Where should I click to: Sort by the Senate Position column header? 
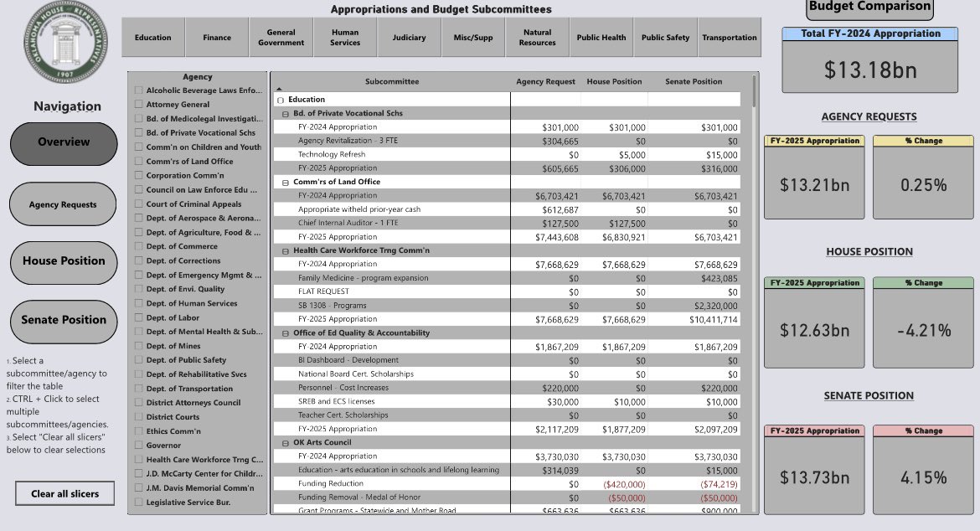694,81
